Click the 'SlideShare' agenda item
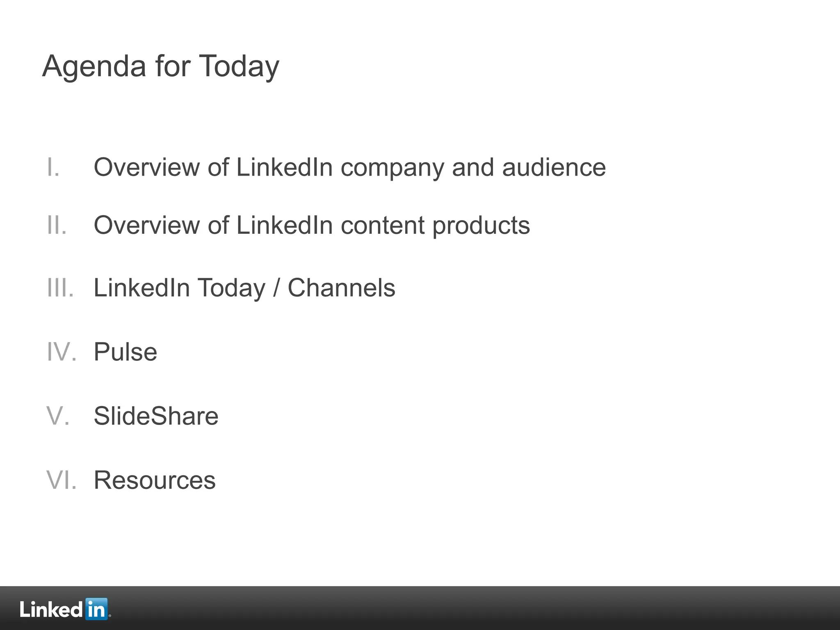The height and width of the screenshot is (630, 840). point(156,416)
